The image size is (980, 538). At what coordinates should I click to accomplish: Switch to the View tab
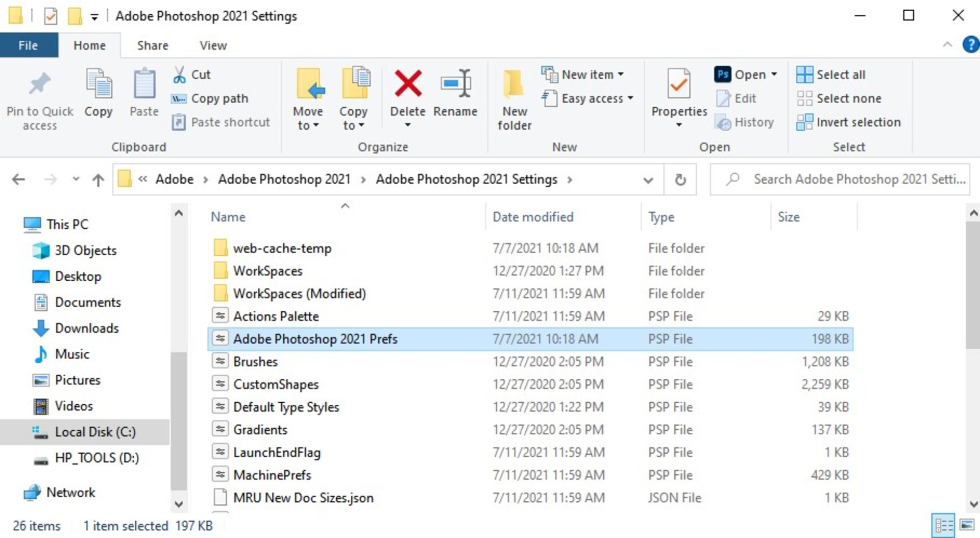click(x=213, y=45)
